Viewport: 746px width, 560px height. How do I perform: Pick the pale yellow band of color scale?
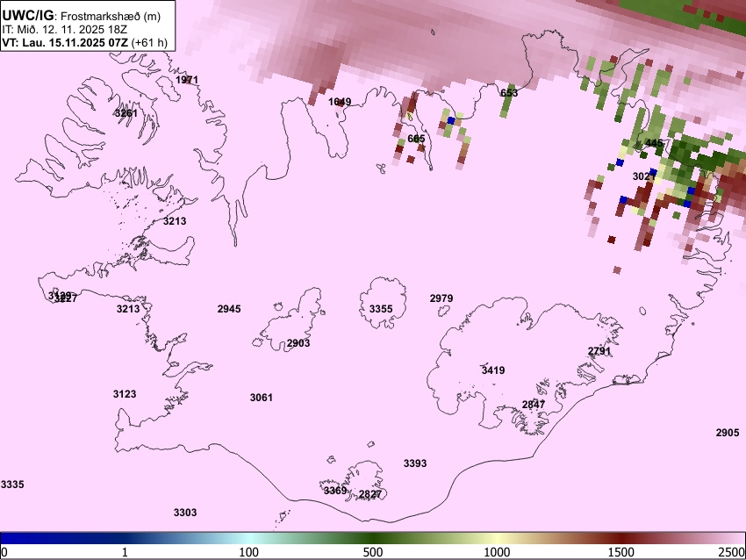tap(497, 538)
